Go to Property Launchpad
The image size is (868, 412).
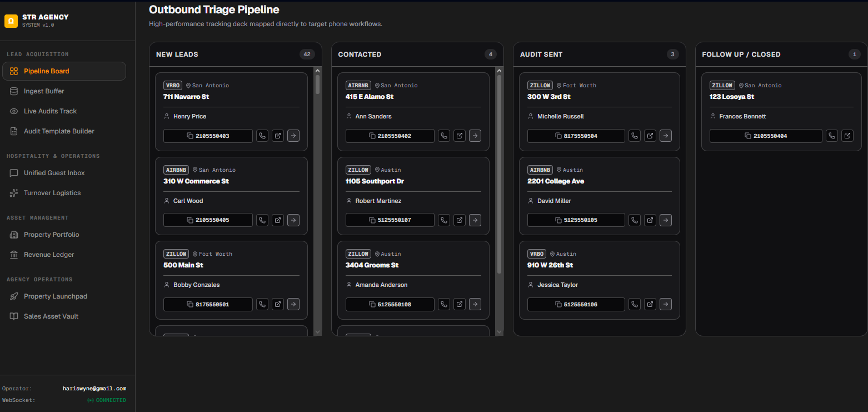point(64,296)
